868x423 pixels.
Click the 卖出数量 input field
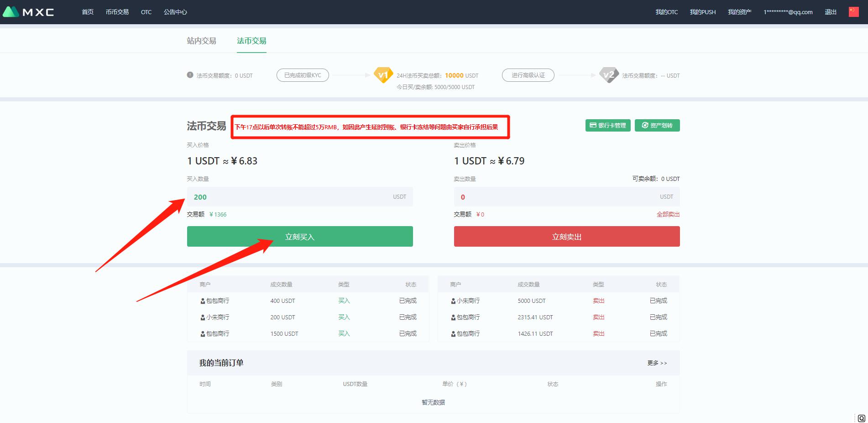[567, 197]
